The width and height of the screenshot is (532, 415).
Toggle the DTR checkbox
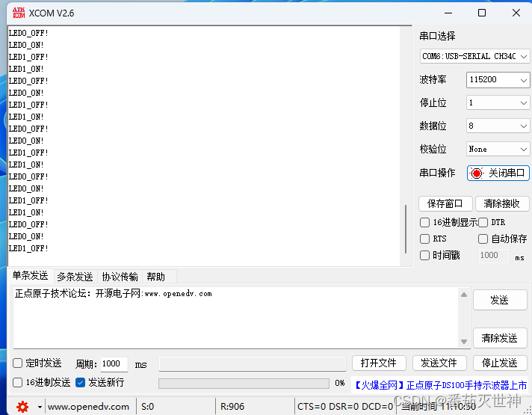click(483, 222)
